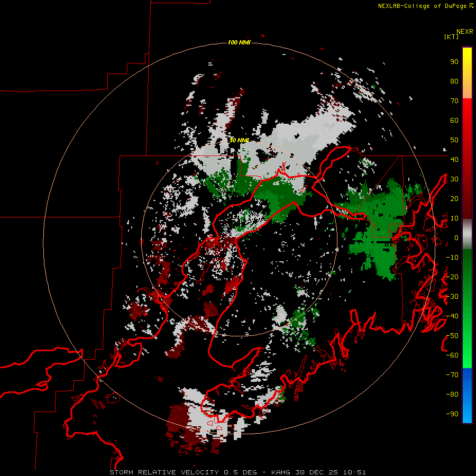Image resolution: width=476 pixels, height=476 pixels.
Task: Click the blue bottom segment of color bar
Action: tap(467, 395)
